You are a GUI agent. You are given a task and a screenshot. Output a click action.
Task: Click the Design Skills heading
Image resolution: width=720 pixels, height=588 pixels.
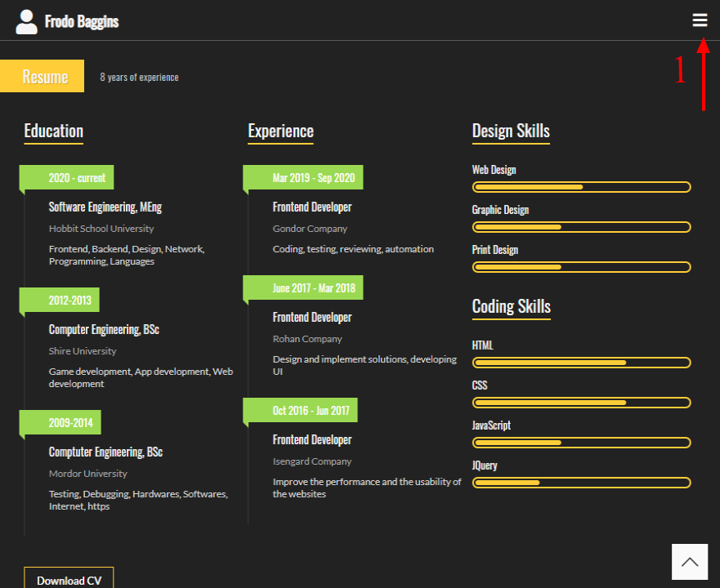[511, 131]
